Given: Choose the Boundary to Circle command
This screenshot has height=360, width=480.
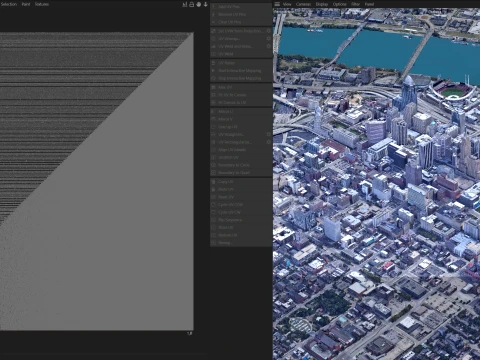Looking at the screenshot, I should (x=241, y=165).
